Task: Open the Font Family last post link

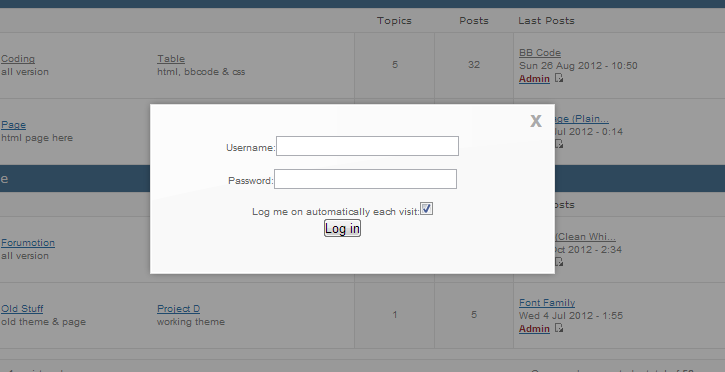Action: pyautogui.click(x=547, y=303)
